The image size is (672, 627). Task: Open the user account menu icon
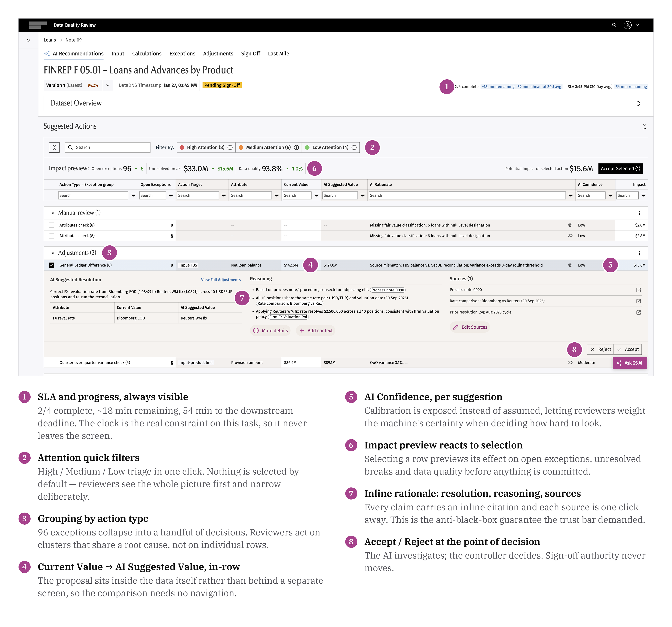tap(627, 25)
